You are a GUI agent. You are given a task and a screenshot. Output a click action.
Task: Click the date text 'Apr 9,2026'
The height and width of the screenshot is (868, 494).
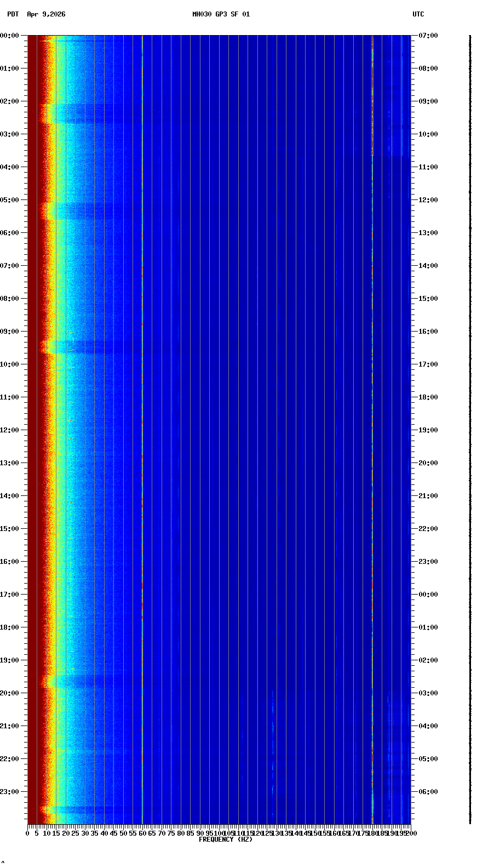46,14
